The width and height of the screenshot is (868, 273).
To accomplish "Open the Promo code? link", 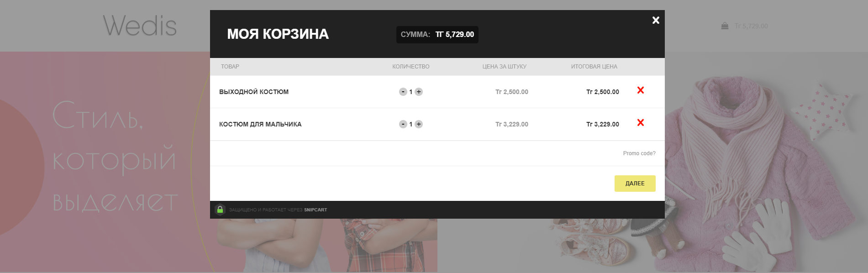I will click(x=639, y=153).
